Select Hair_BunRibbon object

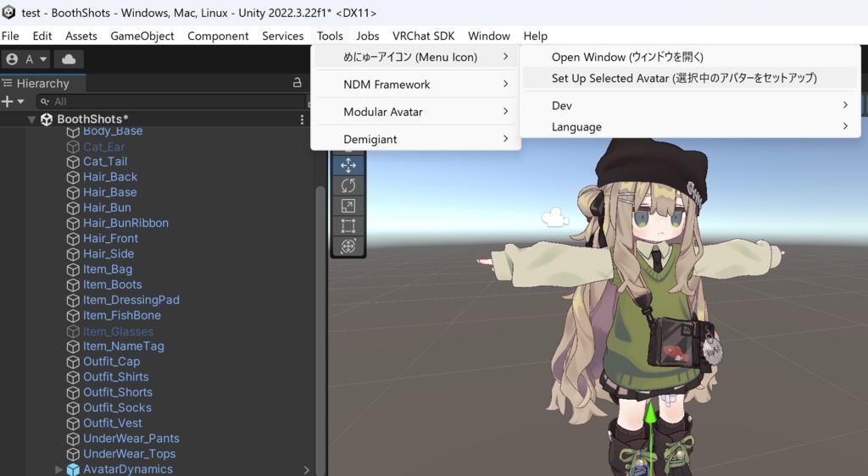click(126, 224)
